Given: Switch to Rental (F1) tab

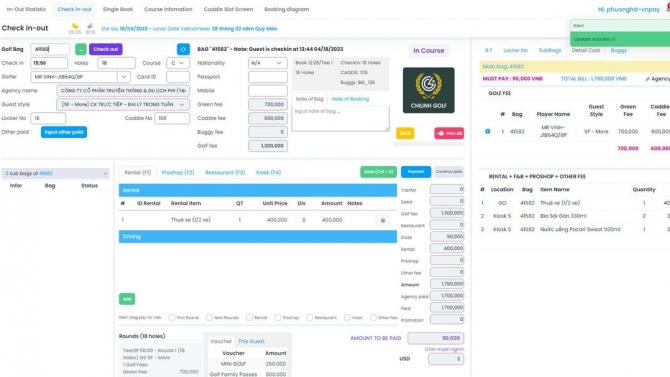Looking at the screenshot, I should coord(138,172).
